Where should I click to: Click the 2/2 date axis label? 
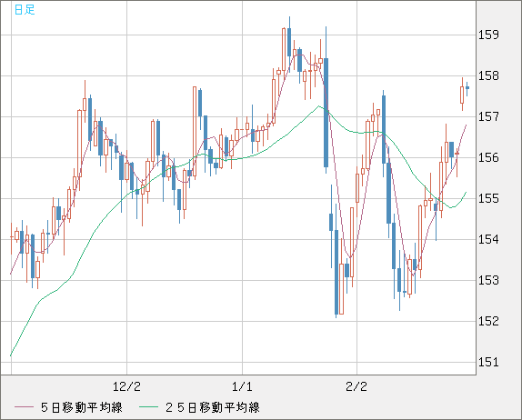(x=356, y=386)
